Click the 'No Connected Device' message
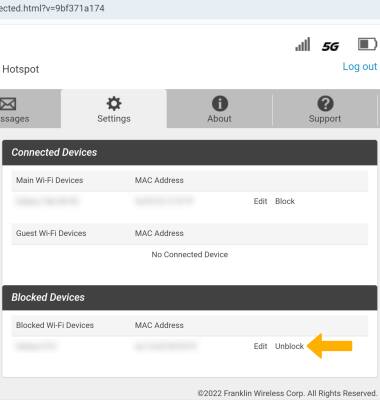The height and width of the screenshot is (400, 380). [190, 255]
